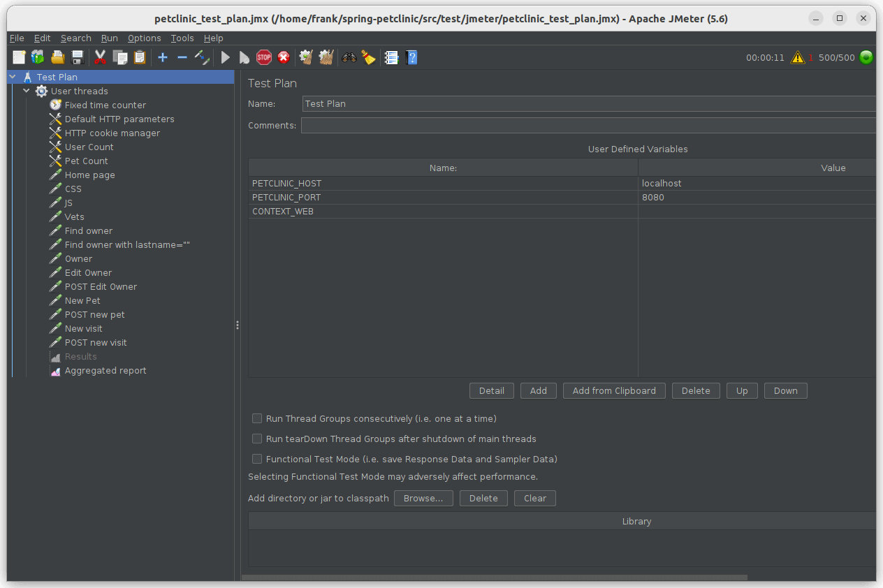Select Default HTTP parameters in the tree

coord(119,119)
